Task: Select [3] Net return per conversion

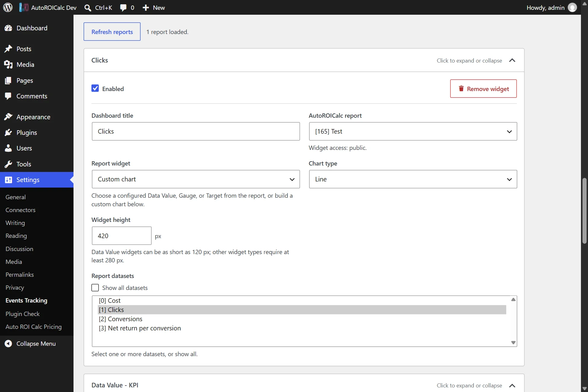Action: (302, 328)
